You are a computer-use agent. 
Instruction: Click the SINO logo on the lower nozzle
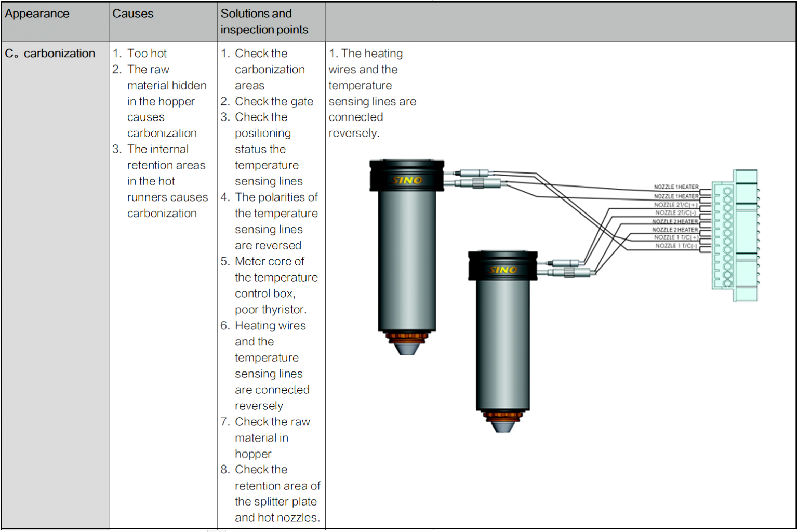click(x=501, y=271)
